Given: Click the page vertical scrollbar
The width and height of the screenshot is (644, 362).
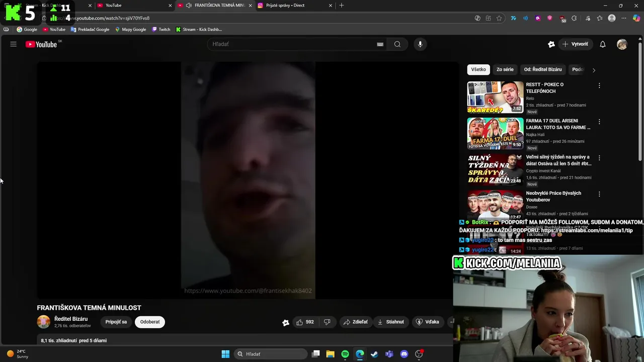Looking at the screenshot, I should pyautogui.click(x=640, y=101).
